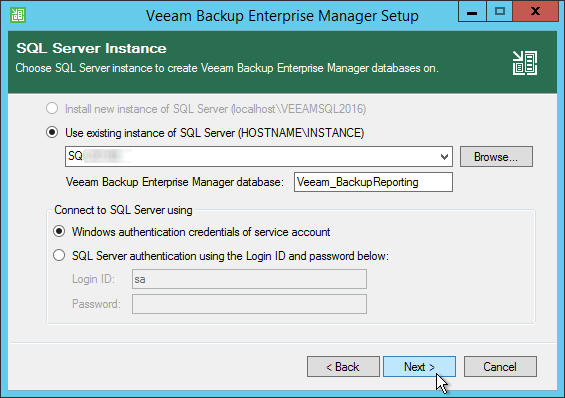This screenshot has width=565, height=398.
Task: Click the 'Choose SQL Server instance' description text
Action: 227,68
